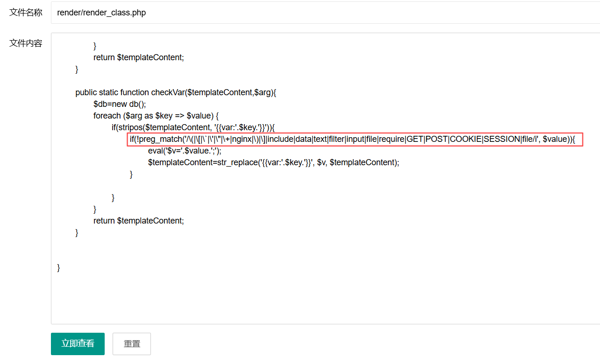Click the $db=new db(); line
The height and width of the screenshot is (364, 600).
tap(120, 104)
